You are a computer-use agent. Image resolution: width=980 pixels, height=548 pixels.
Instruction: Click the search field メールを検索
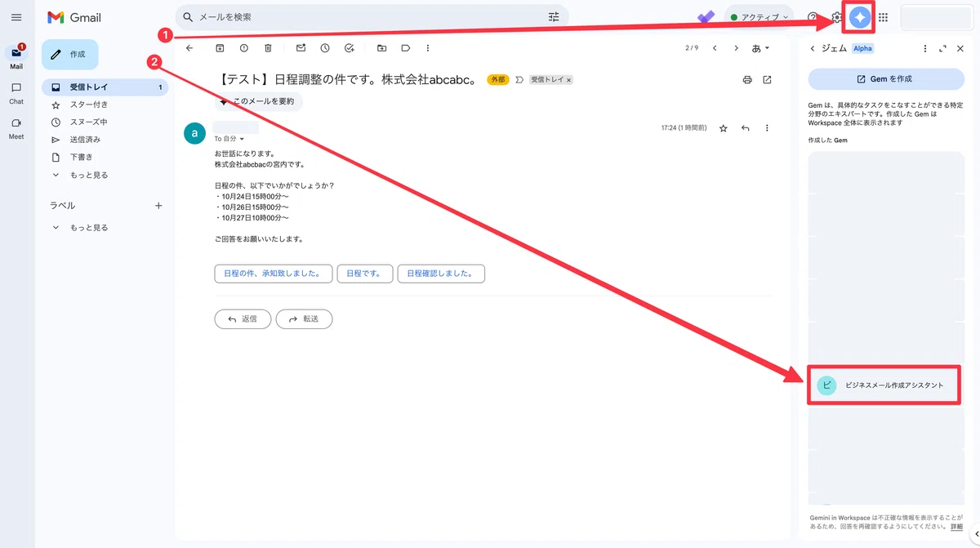(x=372, y=16)
